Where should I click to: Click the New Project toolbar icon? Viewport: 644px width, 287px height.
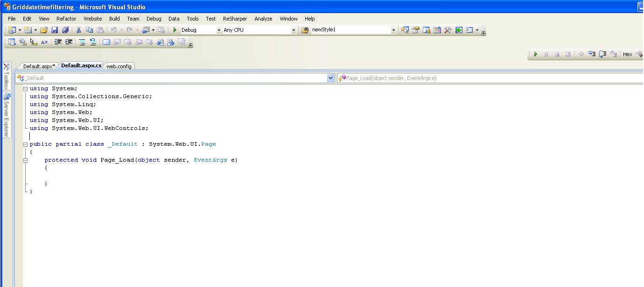(12, 30)
